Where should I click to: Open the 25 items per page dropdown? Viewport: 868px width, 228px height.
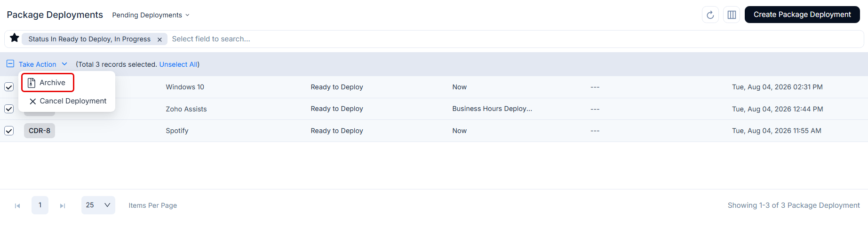[x=98, y=205]
